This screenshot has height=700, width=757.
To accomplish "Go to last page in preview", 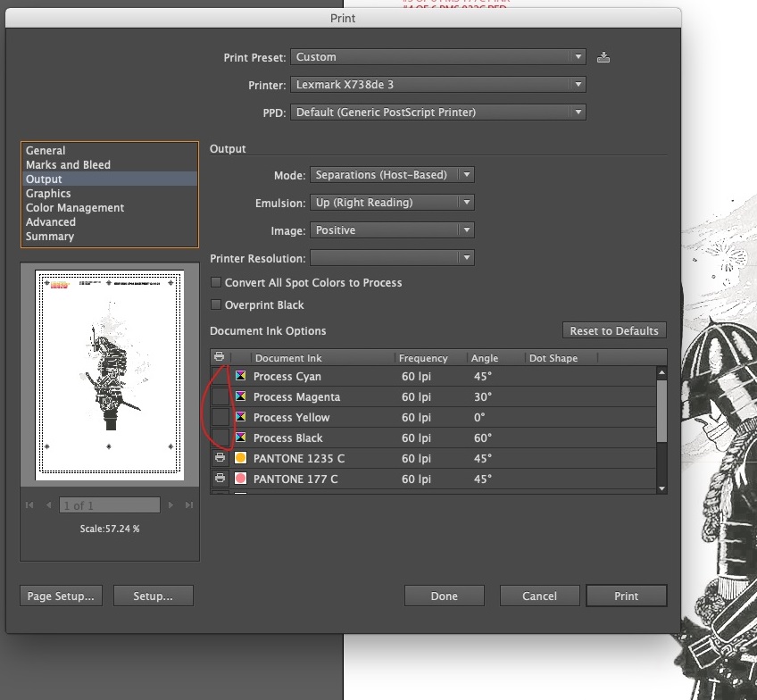I will click(x=188, y=505).
